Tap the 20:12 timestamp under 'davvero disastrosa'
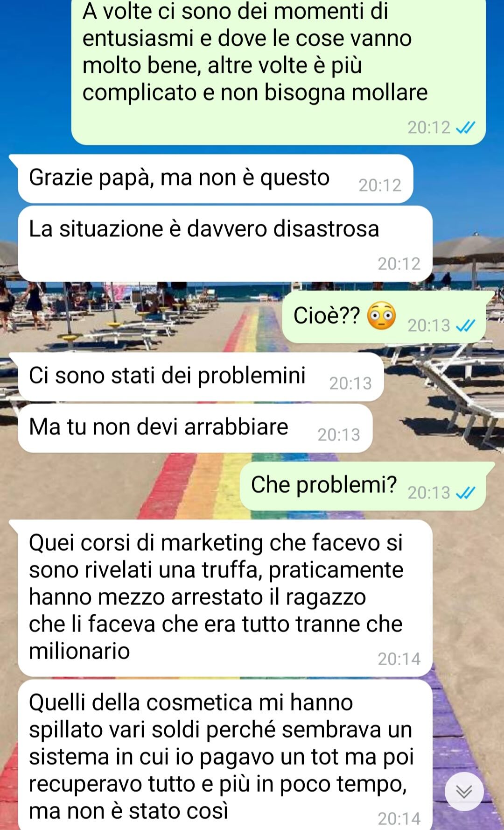This screenshot has width=504, height=830. coord(399,264)
